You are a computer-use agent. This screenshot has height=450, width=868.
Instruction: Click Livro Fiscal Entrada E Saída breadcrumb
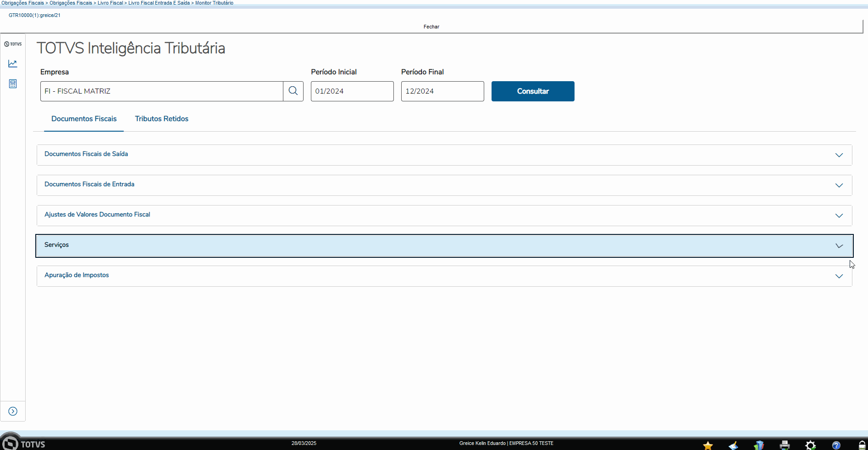point(159,3)
